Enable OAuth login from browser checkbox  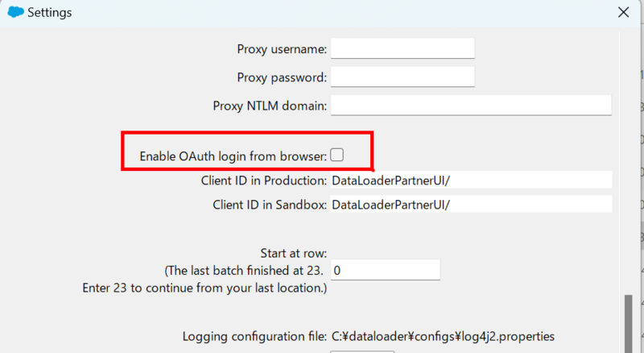coord(336,155)
